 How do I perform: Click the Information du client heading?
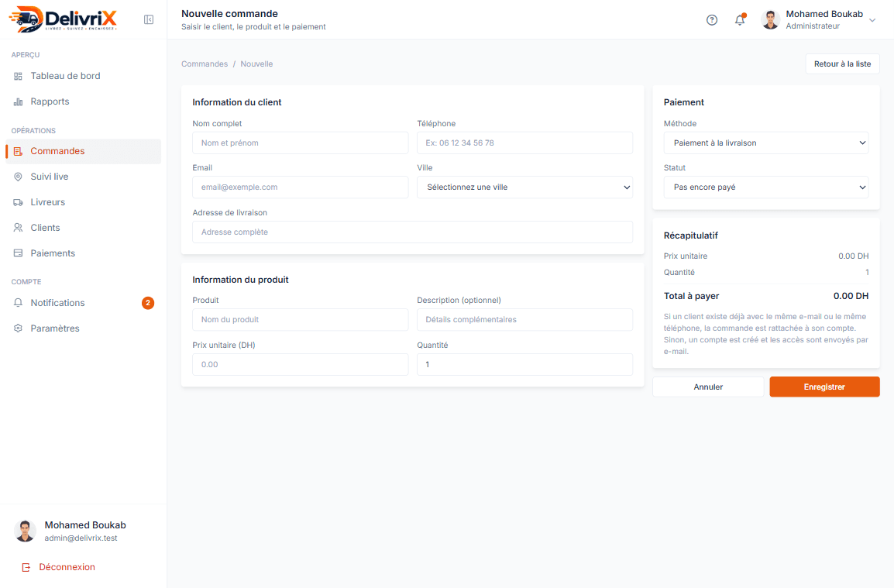(236, 103)
